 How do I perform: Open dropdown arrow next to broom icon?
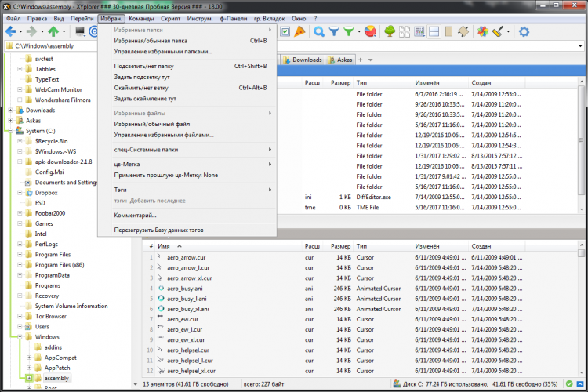508,32
